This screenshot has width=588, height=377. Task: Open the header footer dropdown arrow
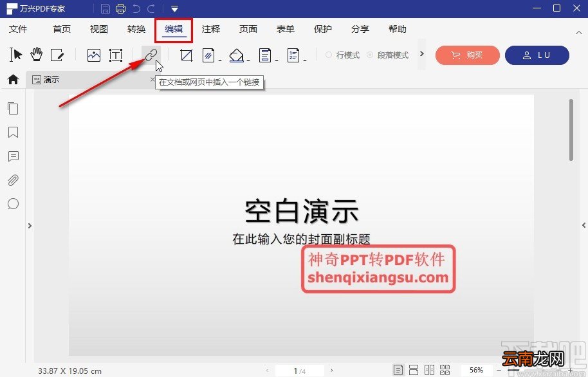pos(277,60)
